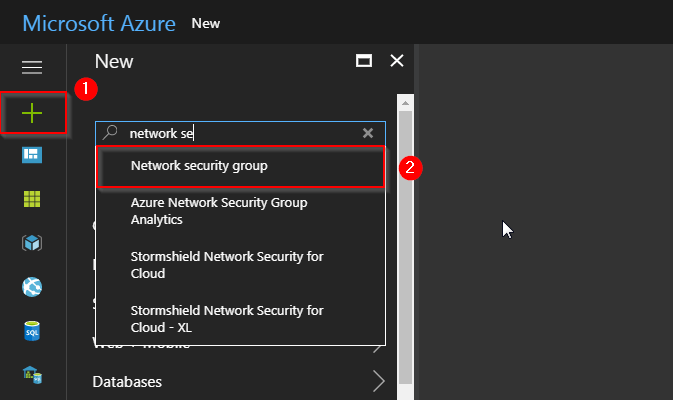Open the Databases category
673x400 pixels.
(127, 382)
